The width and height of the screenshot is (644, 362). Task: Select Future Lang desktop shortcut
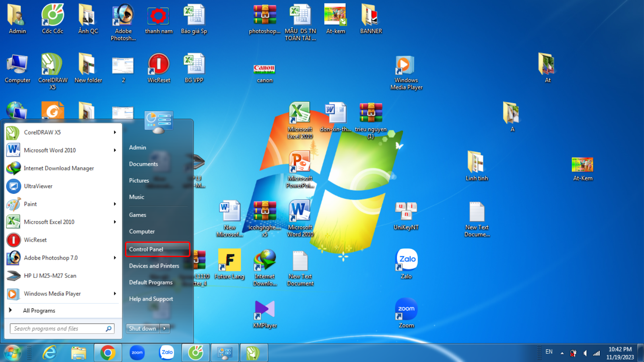pos(229,264)
